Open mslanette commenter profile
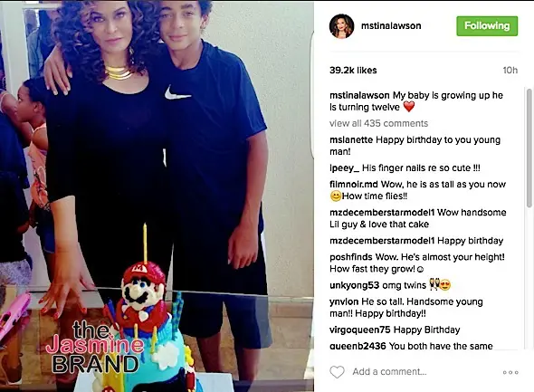This screenshot has width=534, height=392. pyautogui.click(x=351, y=140)
